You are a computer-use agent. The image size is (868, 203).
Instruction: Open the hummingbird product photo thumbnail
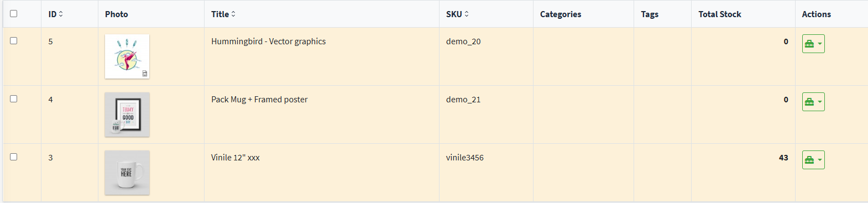click(x=127, y=56)
